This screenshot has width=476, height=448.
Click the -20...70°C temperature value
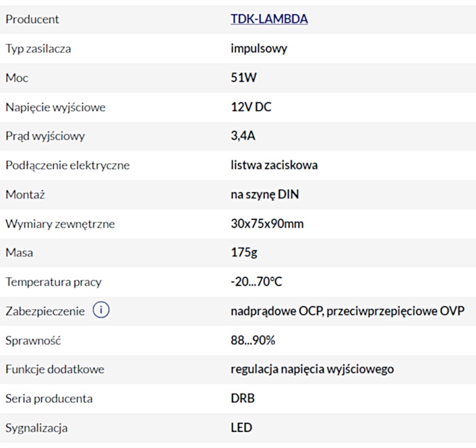(257, 282)
